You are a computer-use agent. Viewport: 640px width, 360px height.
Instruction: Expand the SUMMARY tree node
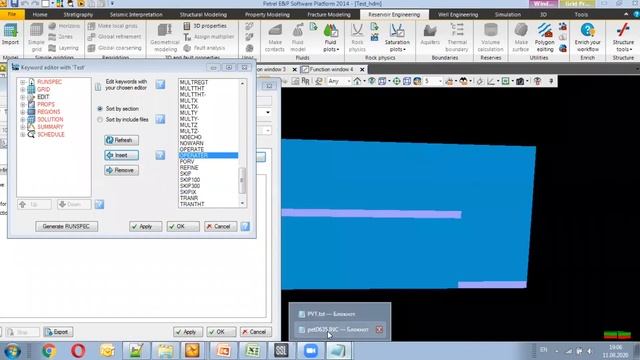(23, 127)
